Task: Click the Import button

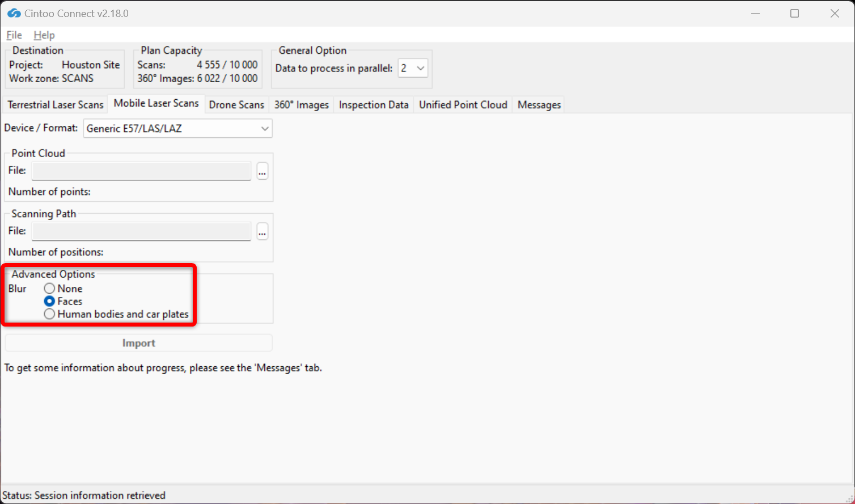Action: coord(139,343)
